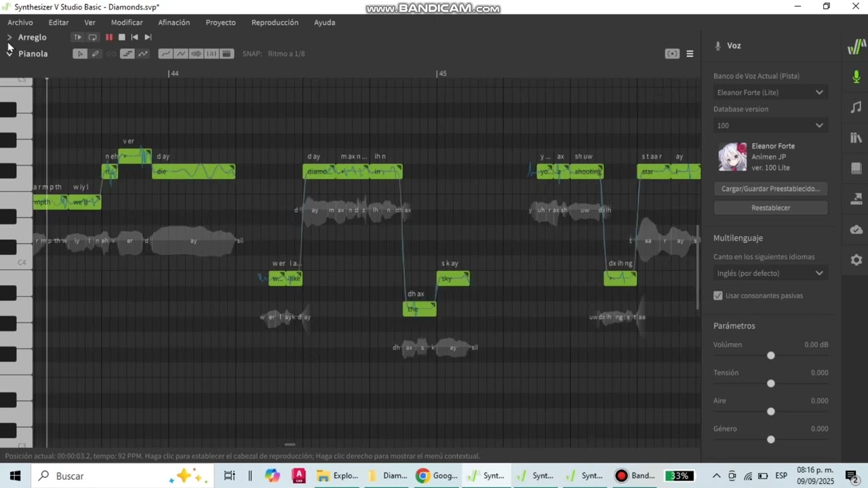Open Google Chrome from the taskbar
Screen dimensions: 868x488
(437, 476)
